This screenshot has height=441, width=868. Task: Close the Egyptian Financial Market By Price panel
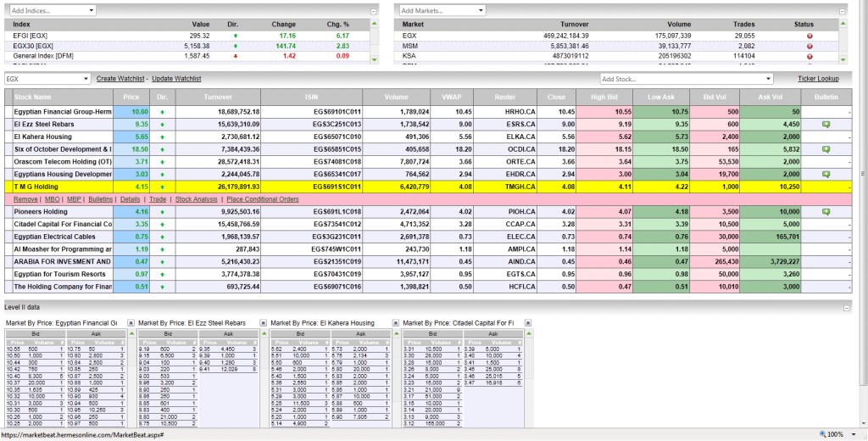coord(131,322)
